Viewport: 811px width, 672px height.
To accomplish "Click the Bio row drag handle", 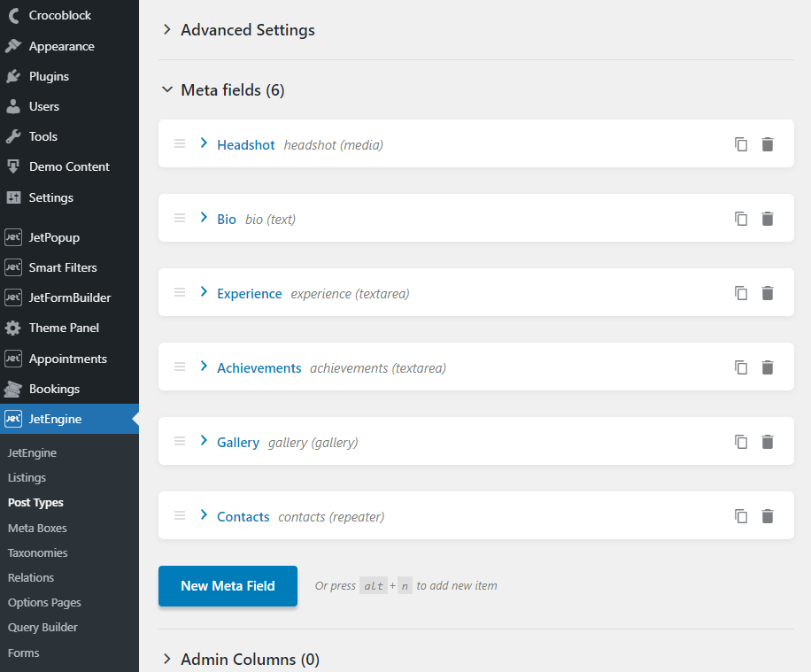I will coord(180,218).
